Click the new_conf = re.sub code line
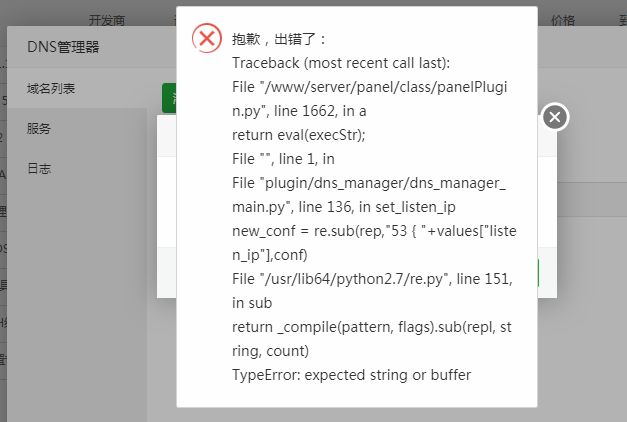 click(x=374, y=243)
